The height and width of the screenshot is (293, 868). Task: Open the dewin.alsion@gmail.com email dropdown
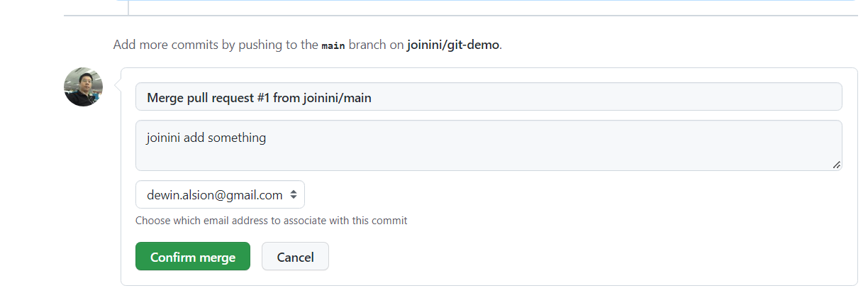(x=220, y=194)
